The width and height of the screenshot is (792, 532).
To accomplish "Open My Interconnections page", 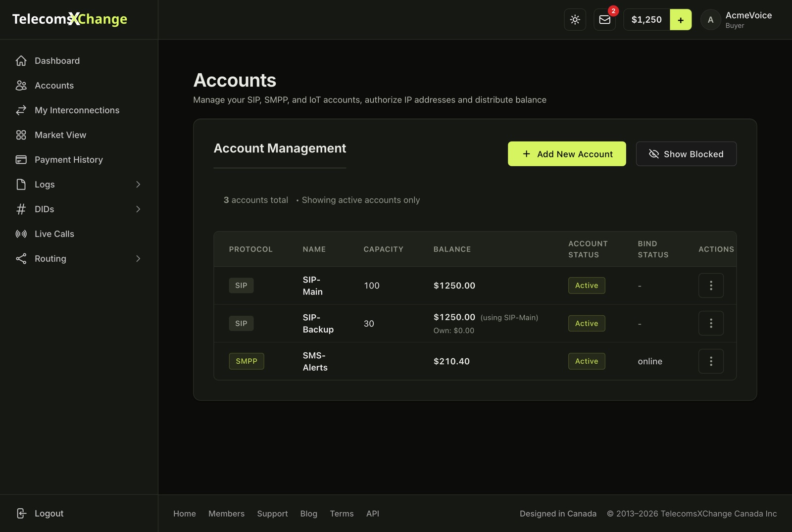I will (79, 110).
